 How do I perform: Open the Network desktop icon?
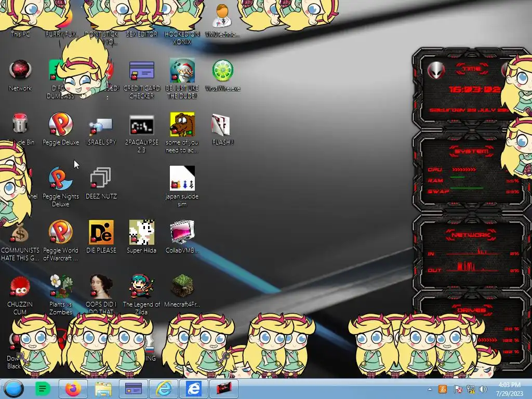pyautogui.click(x=20, y=70)
